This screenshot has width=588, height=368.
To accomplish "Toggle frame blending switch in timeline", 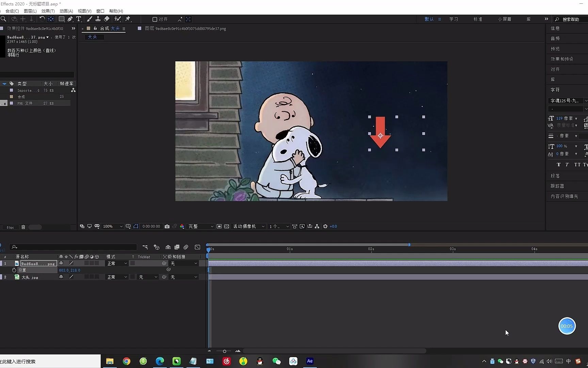I will click(x=177, y=247).
